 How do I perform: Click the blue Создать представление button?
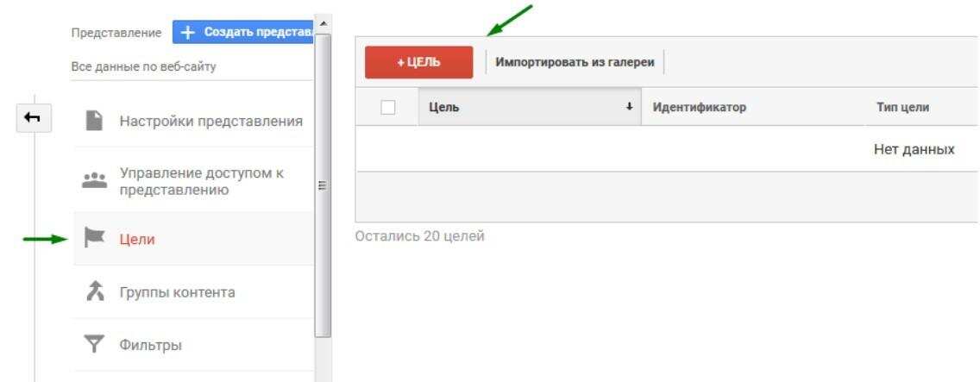pos(244,32)
